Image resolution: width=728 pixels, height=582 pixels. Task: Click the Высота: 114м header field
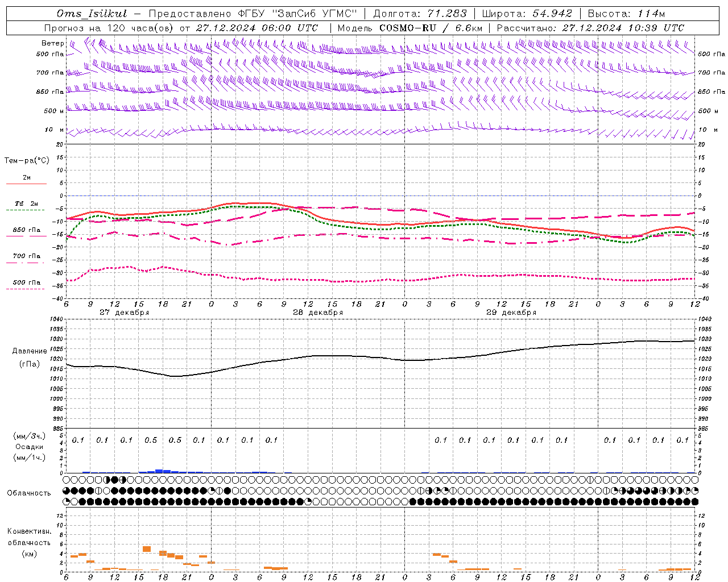[x=626, y=14]
